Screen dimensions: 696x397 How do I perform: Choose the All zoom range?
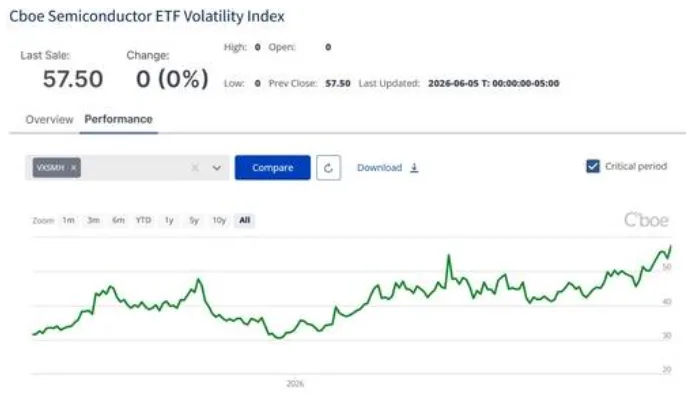(245, 220)
